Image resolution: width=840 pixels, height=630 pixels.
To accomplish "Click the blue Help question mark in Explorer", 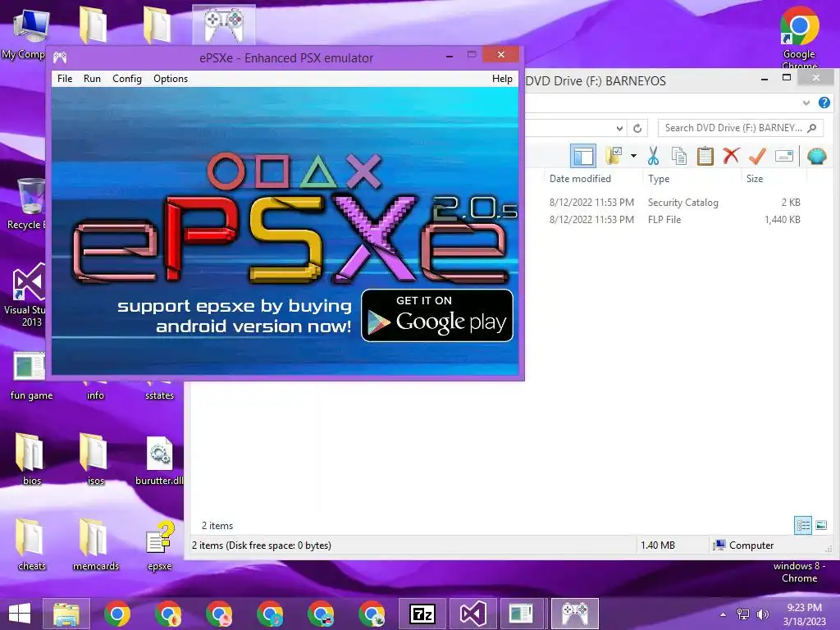I will (824, 103).
